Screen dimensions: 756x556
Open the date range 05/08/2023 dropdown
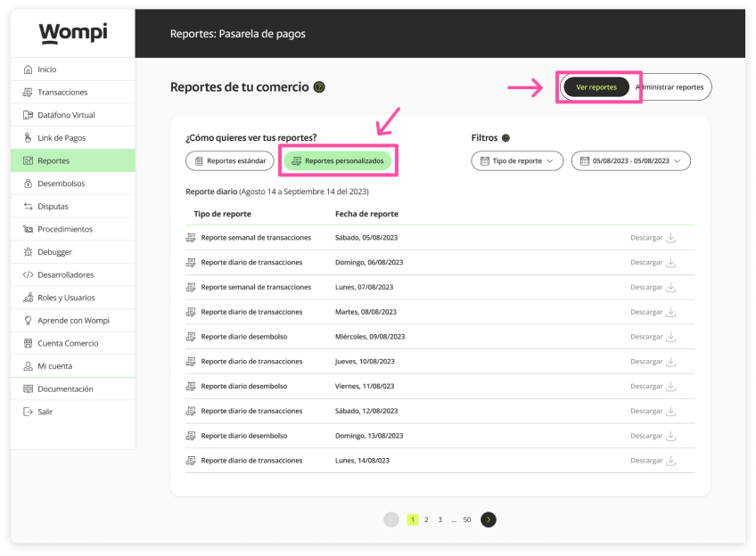[x=630, y=161]
